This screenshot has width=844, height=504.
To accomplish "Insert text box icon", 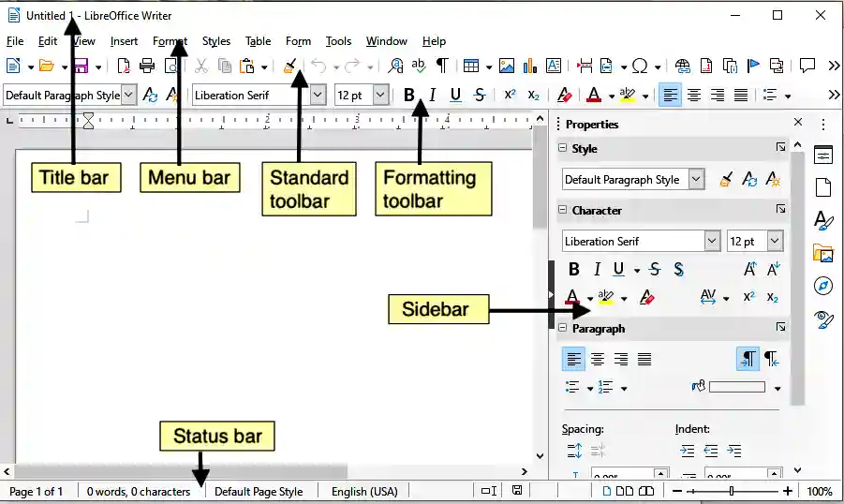I will click(554, 66).
